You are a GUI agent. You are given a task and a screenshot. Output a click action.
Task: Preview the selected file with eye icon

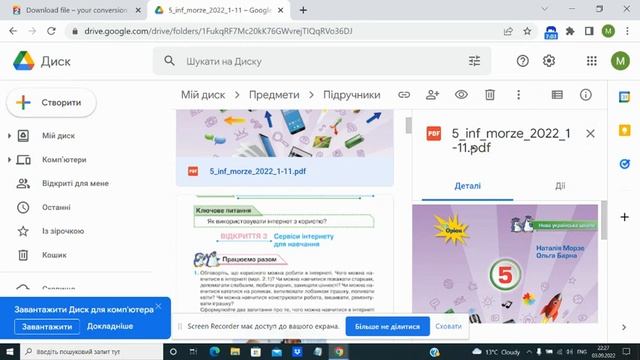[461, 95]
